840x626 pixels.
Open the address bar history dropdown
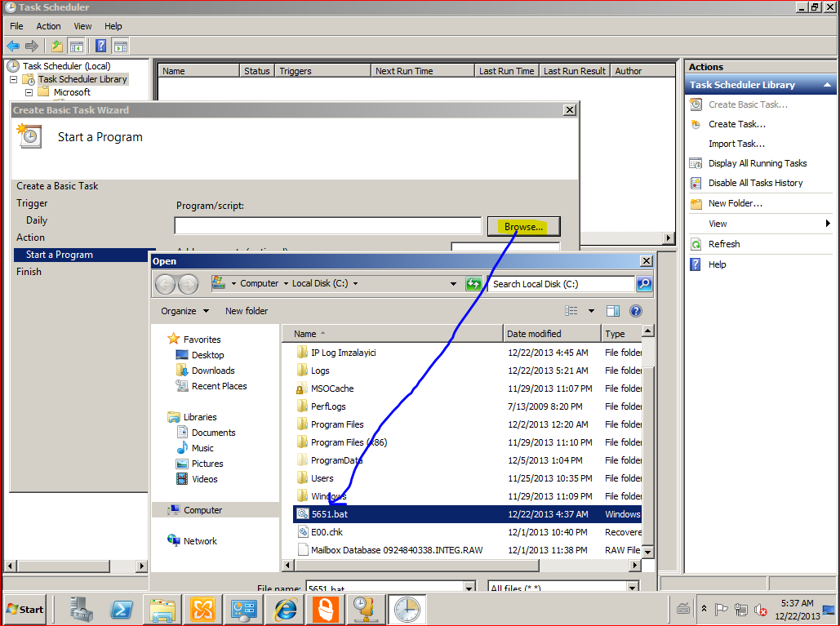pos(453,284)
